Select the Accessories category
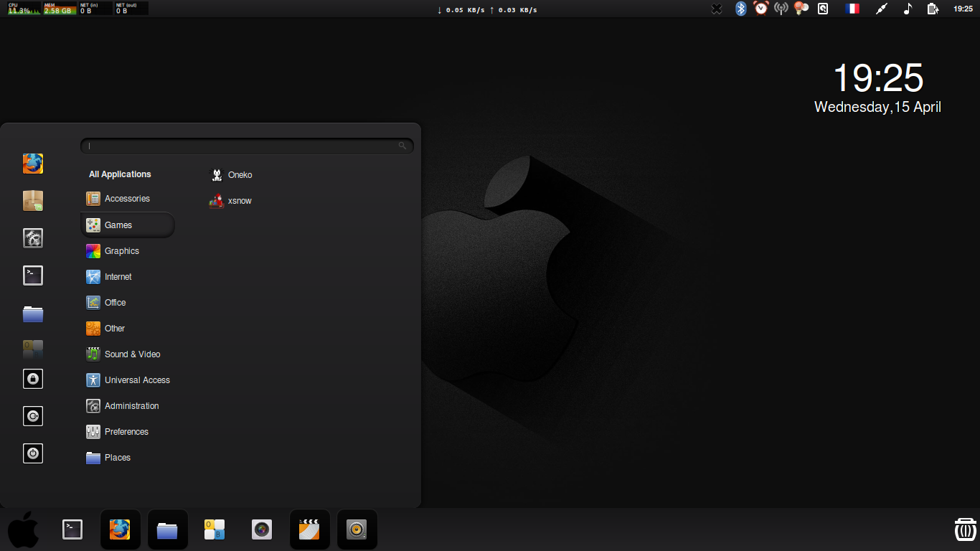980x551 pixels. pos(128,199)
